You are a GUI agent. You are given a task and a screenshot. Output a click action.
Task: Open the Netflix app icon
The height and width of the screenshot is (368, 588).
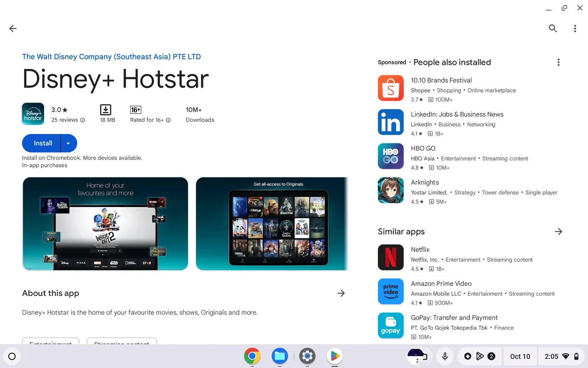(391, 257)
